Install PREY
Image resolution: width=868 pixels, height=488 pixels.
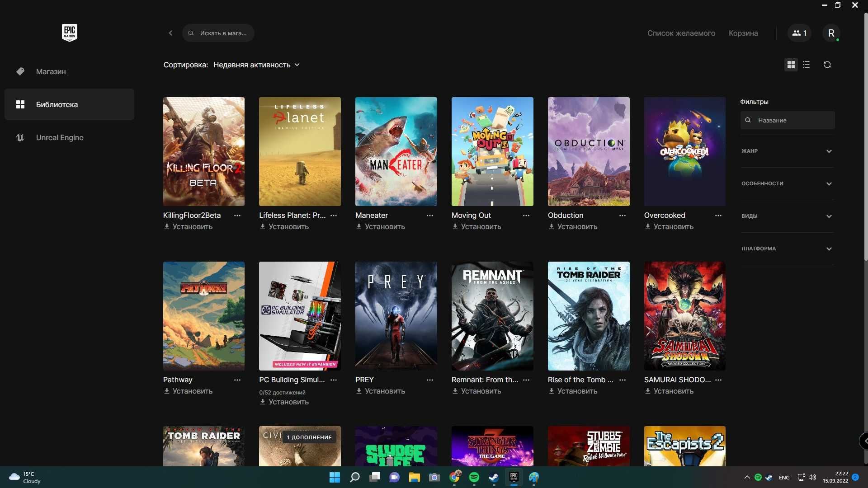[x=380, y=391]
